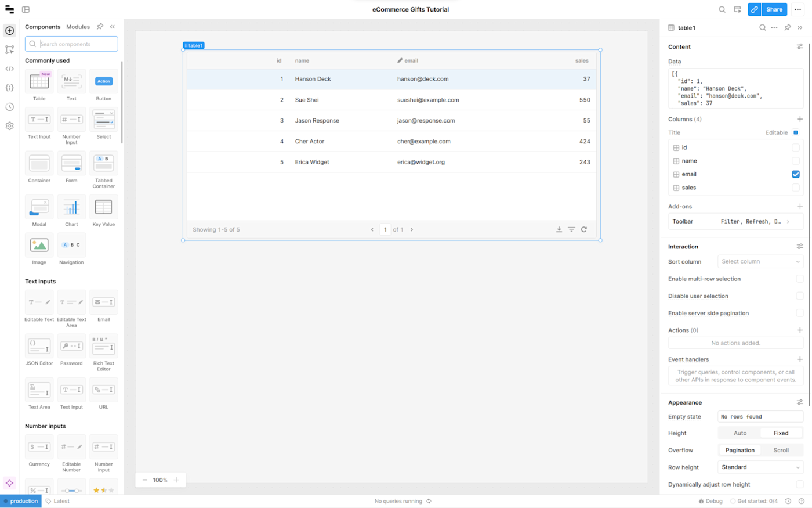Viewport: 812px width, 508px height.
Task: Open the Sort column dropdown
Action: [x=760, y=262]
